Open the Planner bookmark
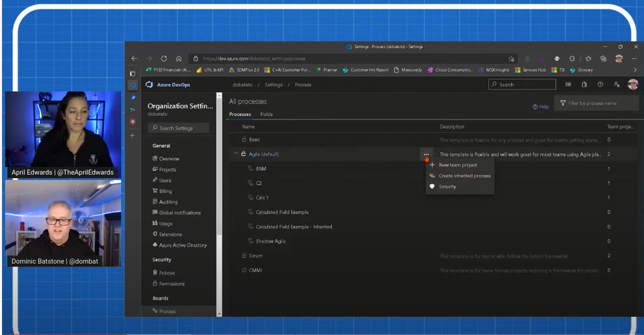This screenshot has height=335, width=644. [x=327, y=70]
